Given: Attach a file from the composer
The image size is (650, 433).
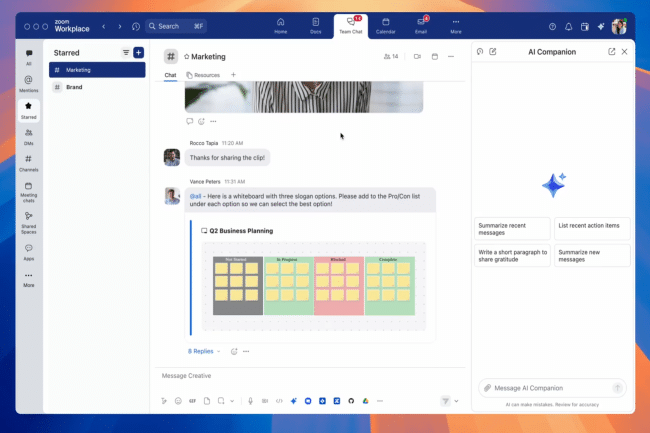Looking at the screenshot, I should [x=207, y=401].
